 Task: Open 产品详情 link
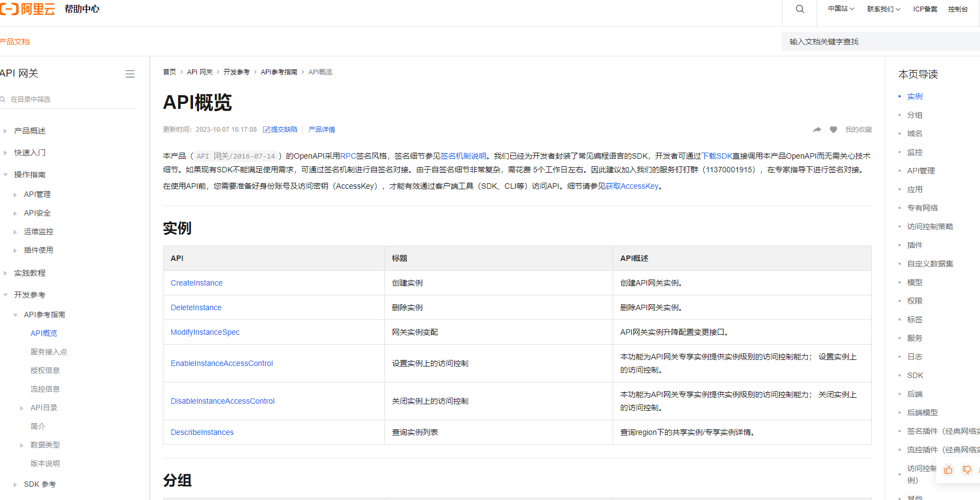322,130
